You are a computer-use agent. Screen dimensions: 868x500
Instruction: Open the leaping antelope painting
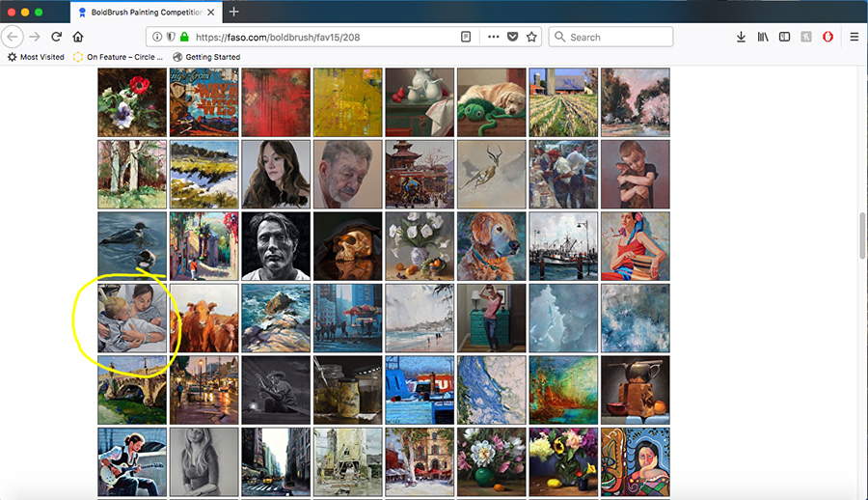pyautogui.click(x=492, y=175)
